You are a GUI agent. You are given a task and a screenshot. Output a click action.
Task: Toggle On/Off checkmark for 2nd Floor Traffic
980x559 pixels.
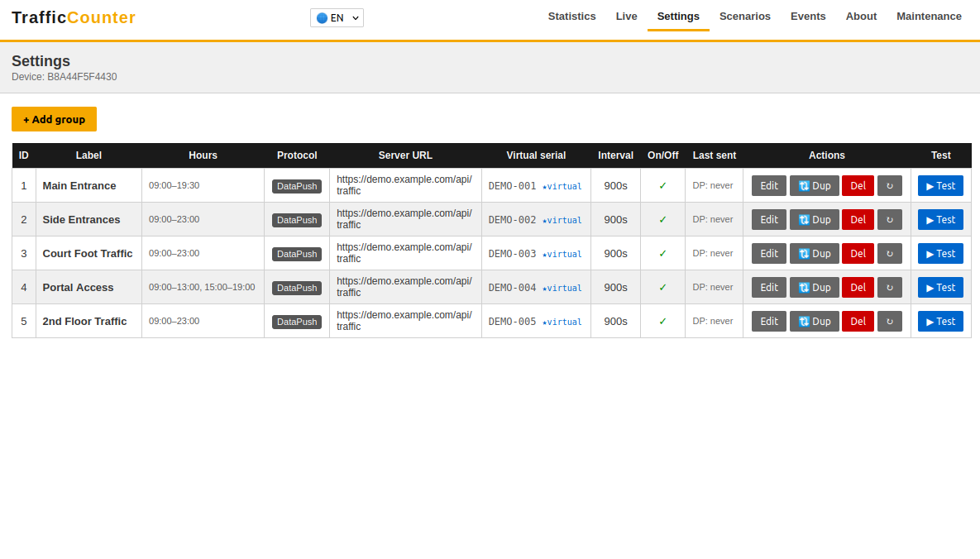[x=662, y=322]
